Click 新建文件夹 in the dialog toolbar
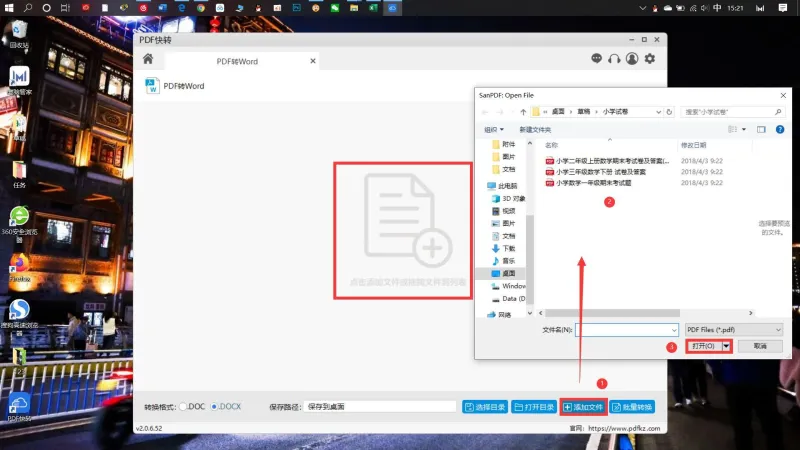This screenshot has height=450, width=800. 535,130
